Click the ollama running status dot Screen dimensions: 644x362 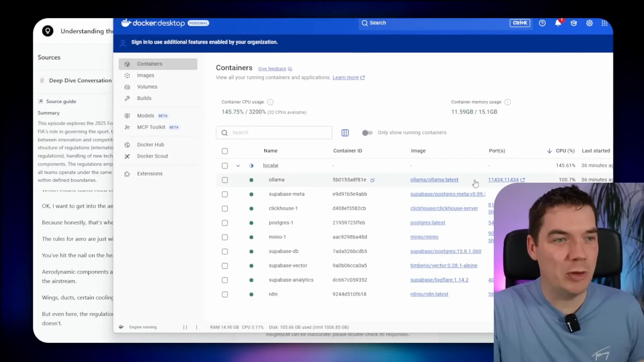251,180
